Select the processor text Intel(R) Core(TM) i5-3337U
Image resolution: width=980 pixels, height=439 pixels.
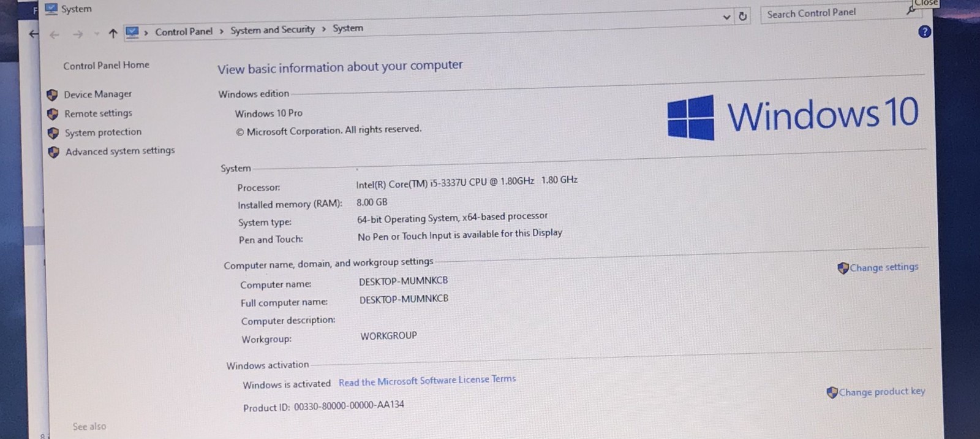point(412,183)
